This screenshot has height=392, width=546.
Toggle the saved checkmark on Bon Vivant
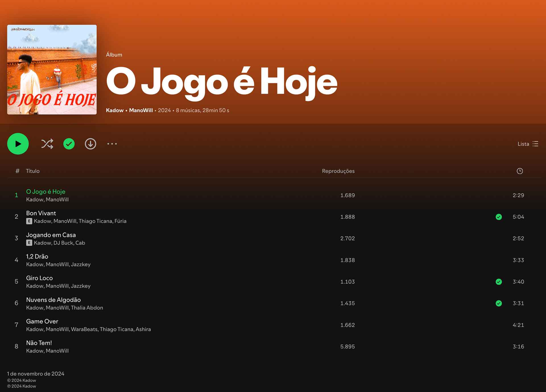click(x=499, y=217)
